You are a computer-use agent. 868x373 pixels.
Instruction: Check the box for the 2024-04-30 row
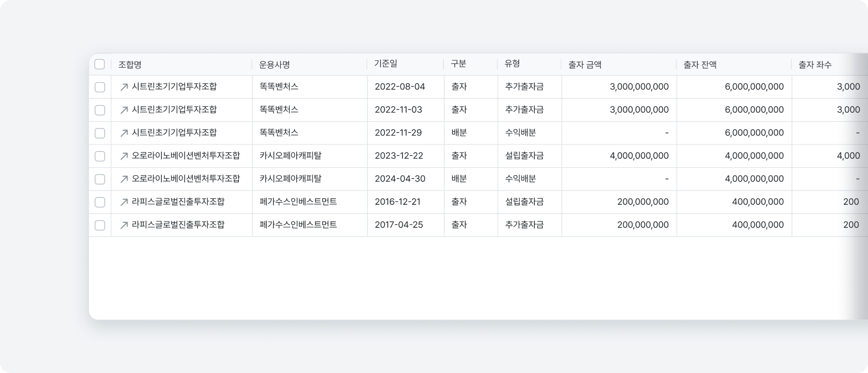[99, 179]
